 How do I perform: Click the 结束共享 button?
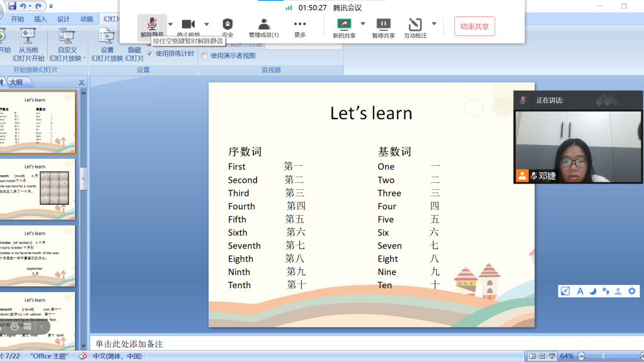click(474, 26)
